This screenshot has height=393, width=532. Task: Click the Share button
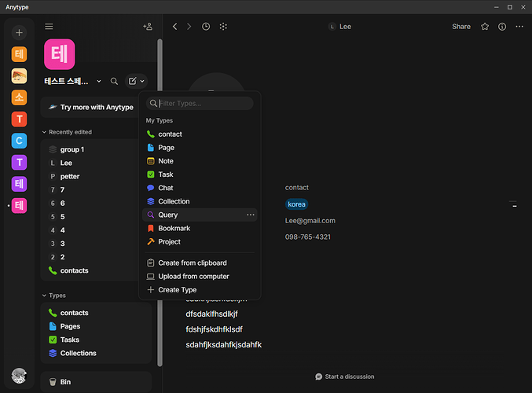coord(460,27)
